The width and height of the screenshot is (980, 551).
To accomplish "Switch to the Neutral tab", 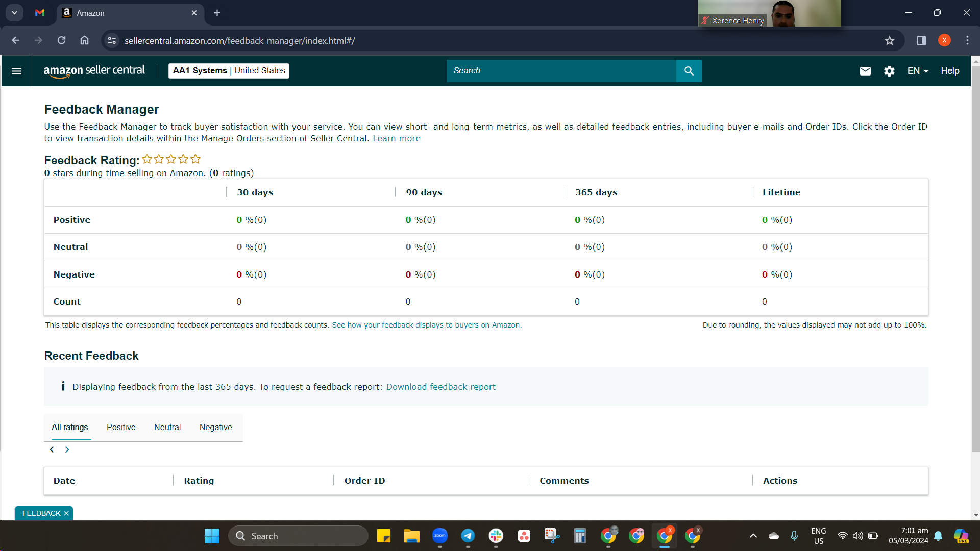I will pyautogui.click(x=167, y=428).
